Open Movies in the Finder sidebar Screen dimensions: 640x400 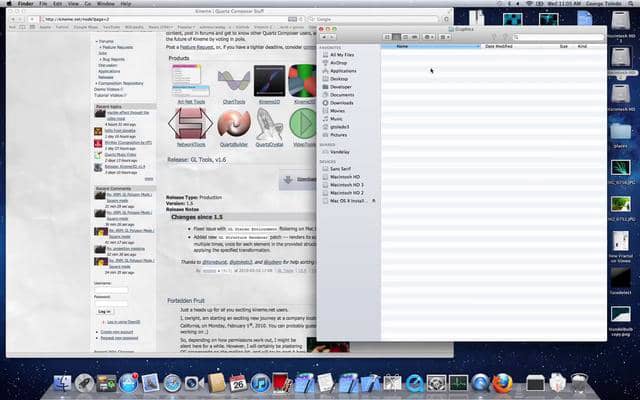[337, 111]
